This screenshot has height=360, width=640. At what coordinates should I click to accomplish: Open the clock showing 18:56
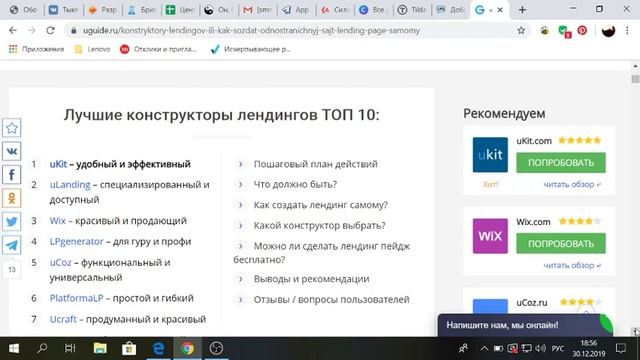pos(589,349)
